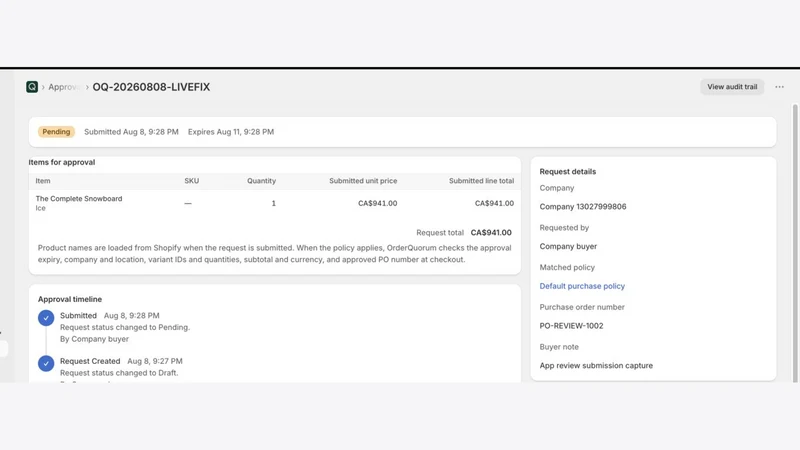Open the Default purchase policy link
Image resolution: width=800 pixels, height=450 pixels.
point(582,286)
